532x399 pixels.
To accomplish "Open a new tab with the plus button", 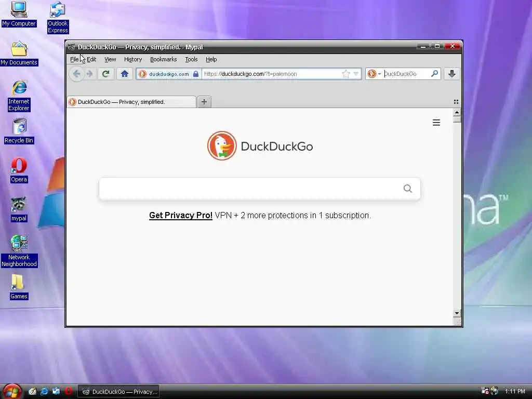I will point(204,101).
